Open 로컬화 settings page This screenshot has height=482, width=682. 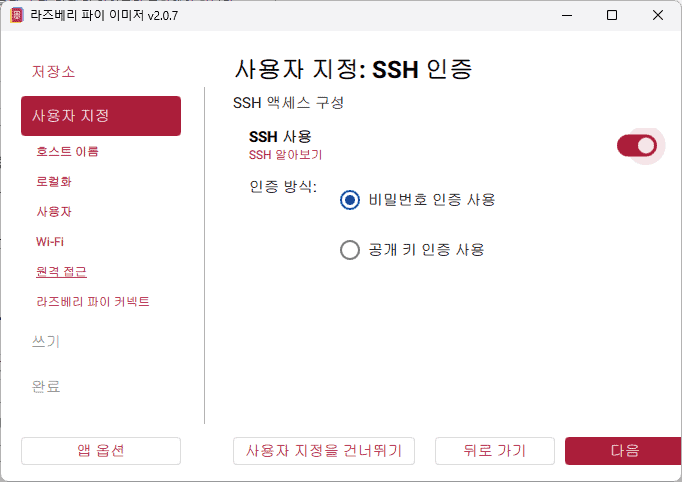point(54,182)
